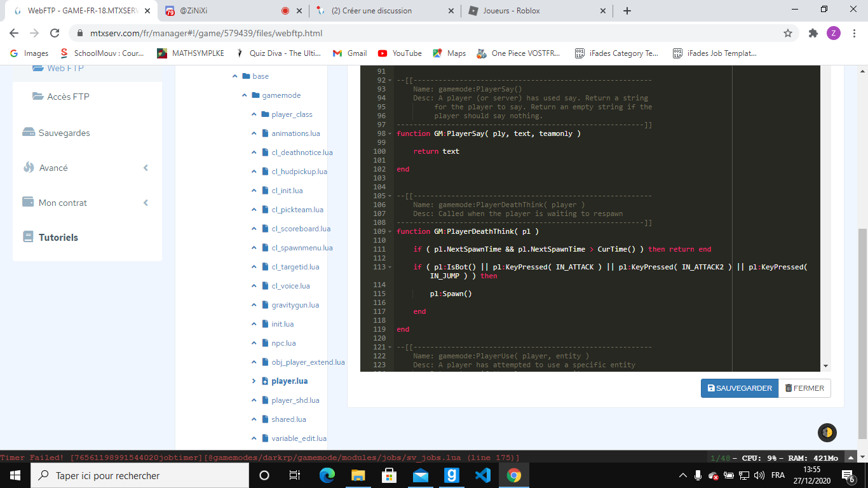Launch Microsoft Edge from taskbar
The image size is (868, 488).
click(327, 475)
